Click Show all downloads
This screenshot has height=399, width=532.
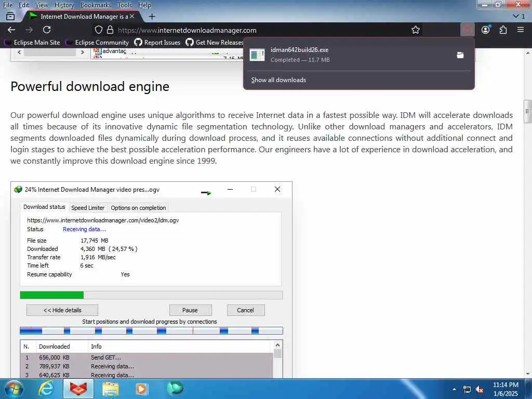(x=278, y=80)
